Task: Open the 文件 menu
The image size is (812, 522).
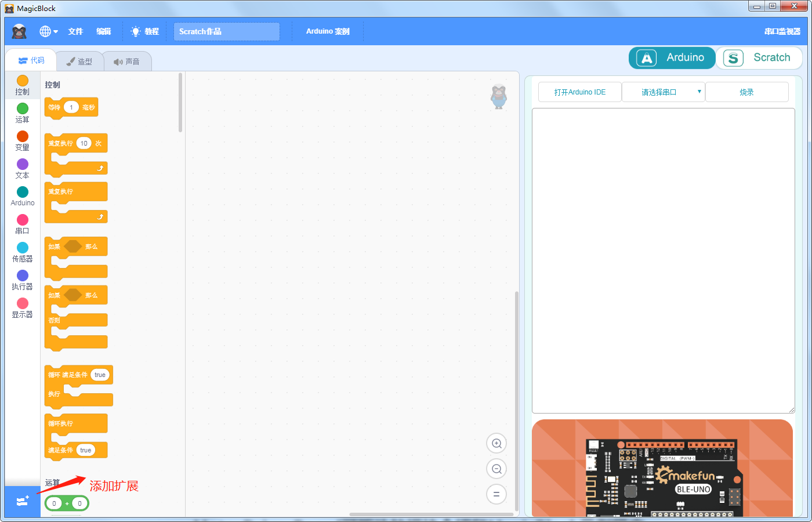Action: pyautogui.click(x=75, y=31)
